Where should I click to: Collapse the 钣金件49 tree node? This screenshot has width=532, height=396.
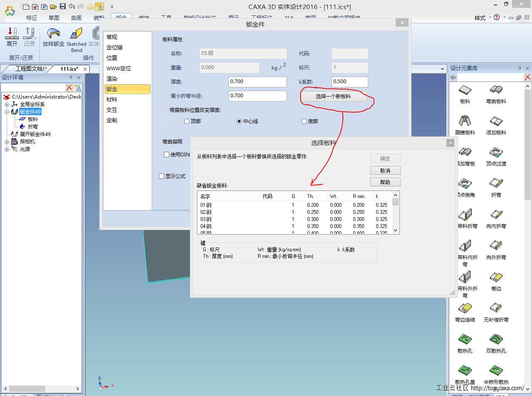[x=7, y=112]
